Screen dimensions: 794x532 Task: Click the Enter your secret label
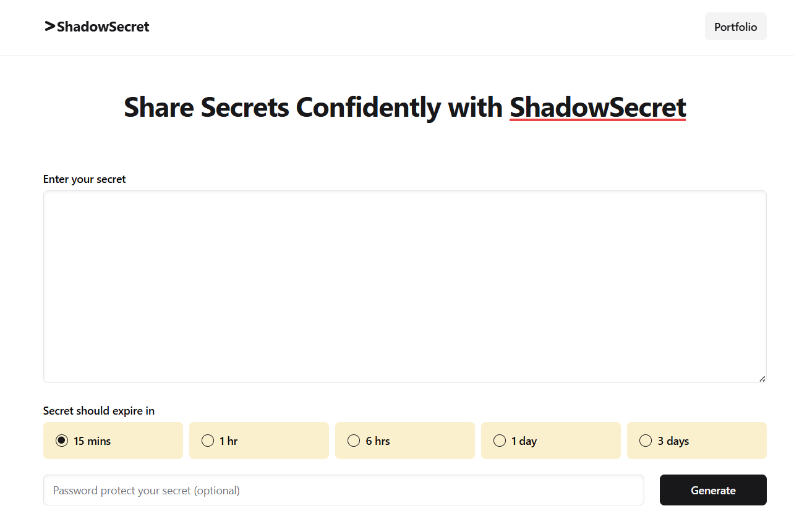point(84,179)
